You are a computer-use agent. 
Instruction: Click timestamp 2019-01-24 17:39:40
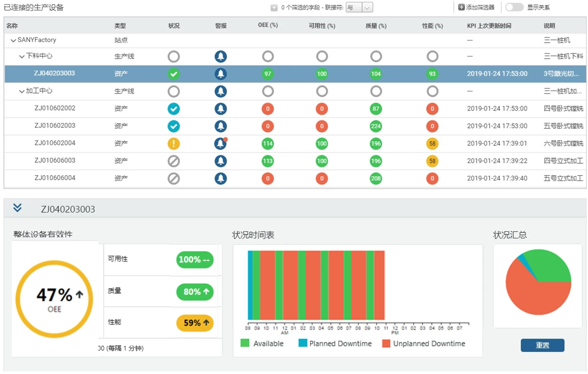[x=497, y=178]
